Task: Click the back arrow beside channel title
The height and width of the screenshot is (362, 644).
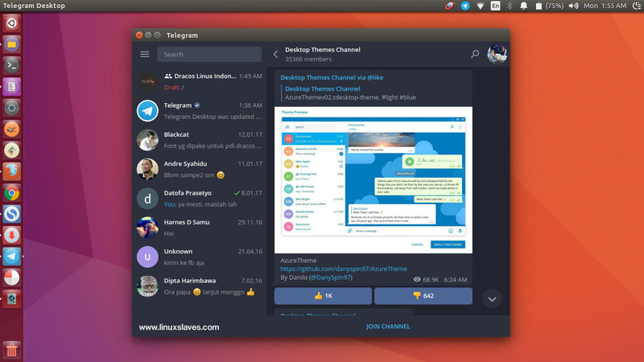Action: 275,54
